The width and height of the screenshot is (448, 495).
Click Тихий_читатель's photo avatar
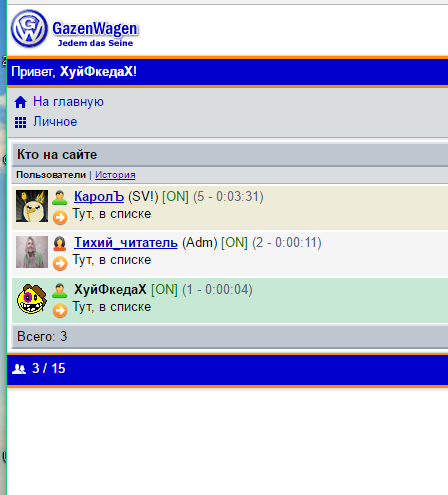tap(32, 252)
